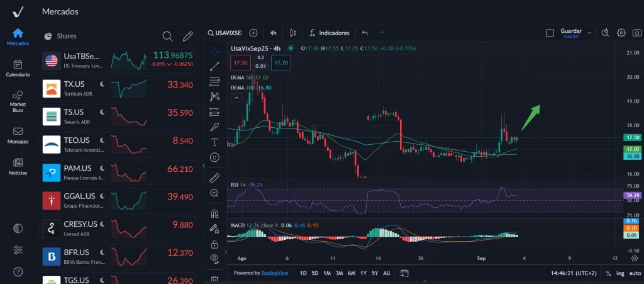Select the 5Y time range
Image resolution: width=644 pixels, height=284 pixels.
(x=375, y=273)
